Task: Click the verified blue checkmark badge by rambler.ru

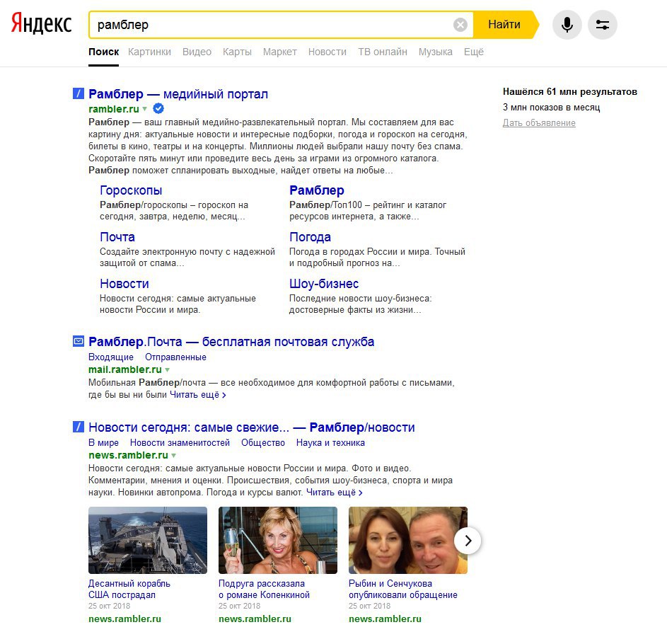Action: point(158,108)
